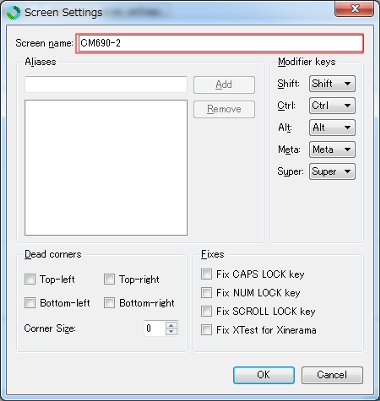
Task: Toggle Fix NUM LOCK key checkbox
Action: 206,293
